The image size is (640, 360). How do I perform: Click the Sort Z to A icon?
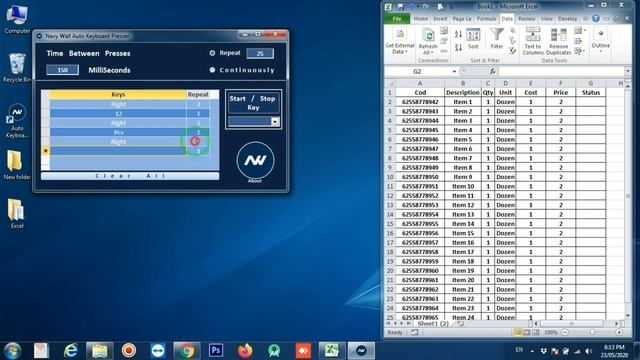click(x=458, y=47)
